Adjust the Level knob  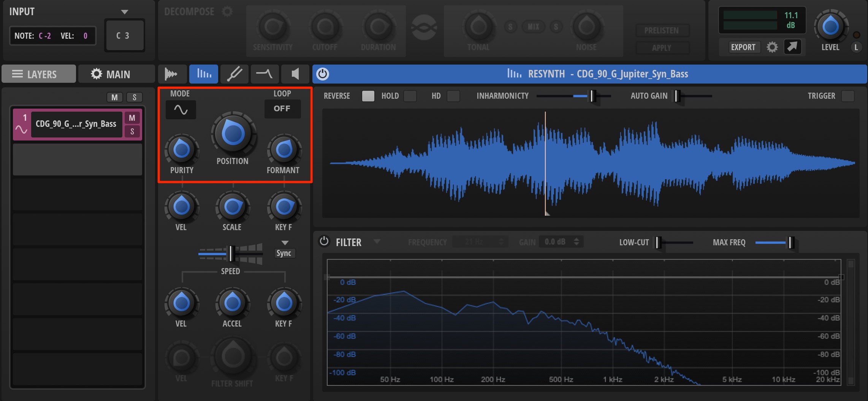(x=831, y=27)
